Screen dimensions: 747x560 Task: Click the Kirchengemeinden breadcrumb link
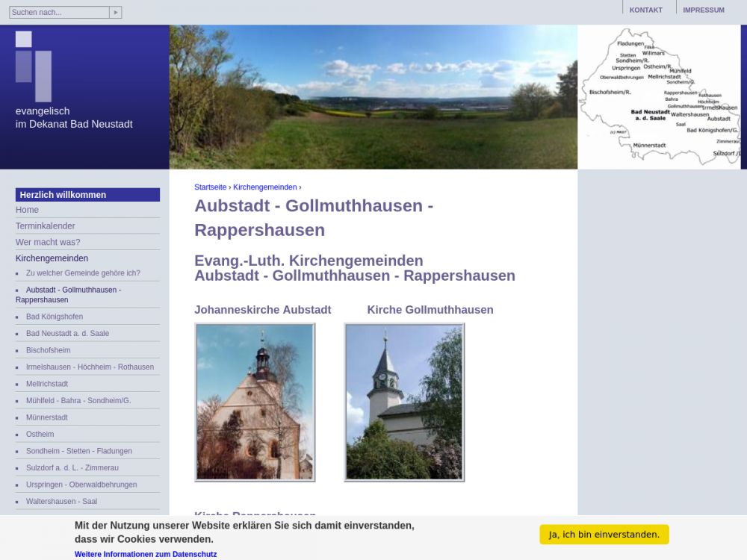click(264, 187)
